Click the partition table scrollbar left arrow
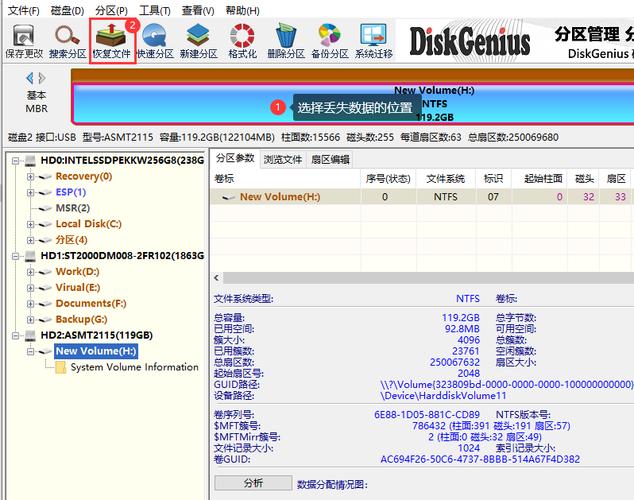 click(x=217, y=278)
